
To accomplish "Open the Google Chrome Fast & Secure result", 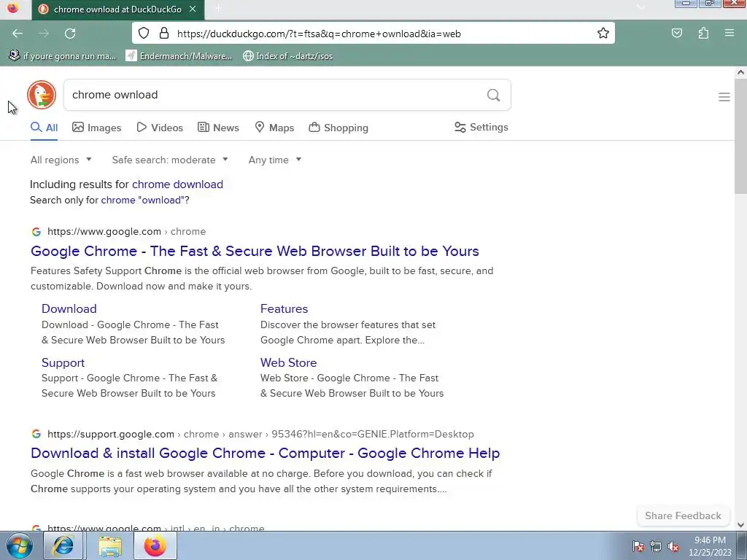I will pos(255,251).
